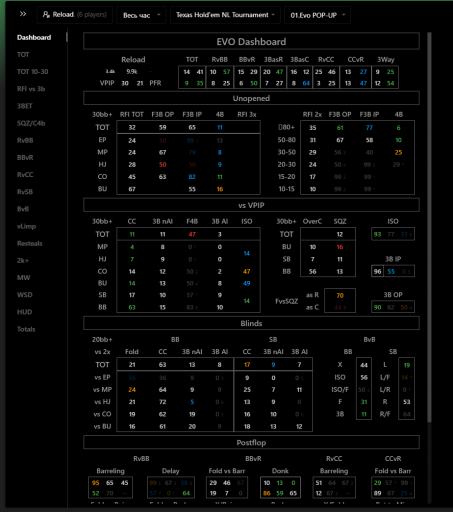
Task: Click the vs MP row Fold value 24
Action: pos(132,390)
